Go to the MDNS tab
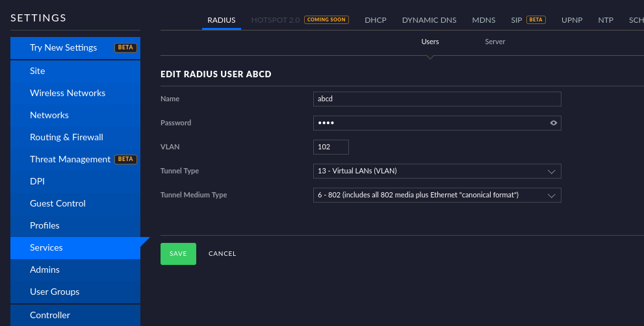The image size is (644, 326). point(483,20)
